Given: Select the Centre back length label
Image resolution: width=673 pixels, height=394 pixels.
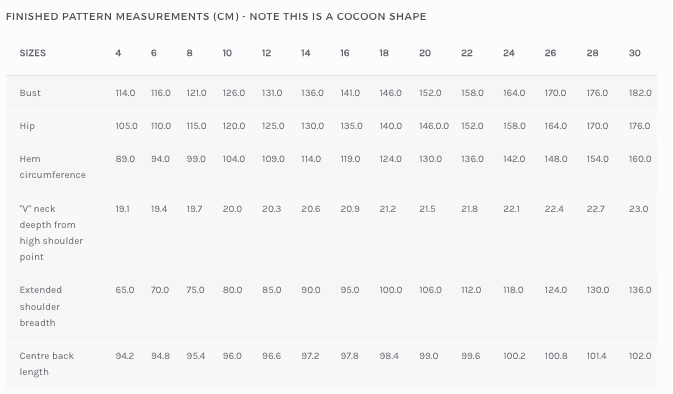Looking at the screenshot, I should pos(46,364).
